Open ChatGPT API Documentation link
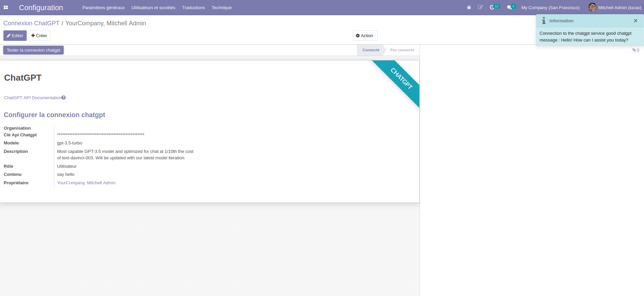The width and height of the screenshot is (644, 296). [33, 98]
